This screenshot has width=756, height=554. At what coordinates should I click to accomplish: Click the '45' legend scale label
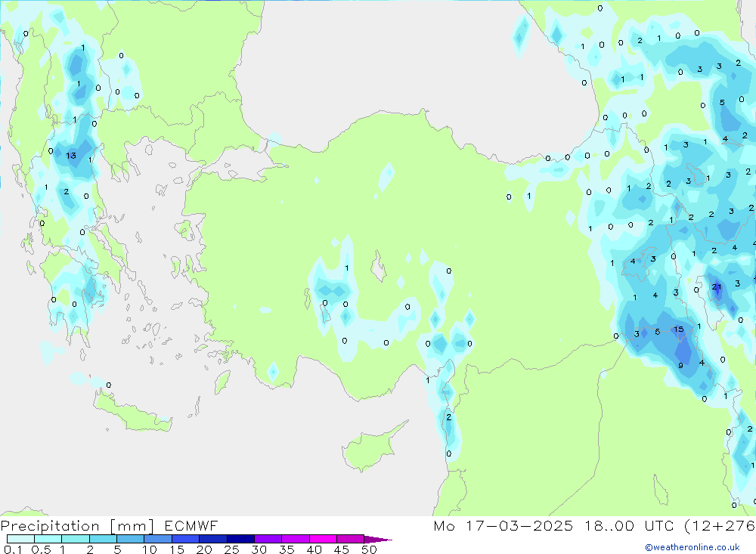[x=342, y=549]
